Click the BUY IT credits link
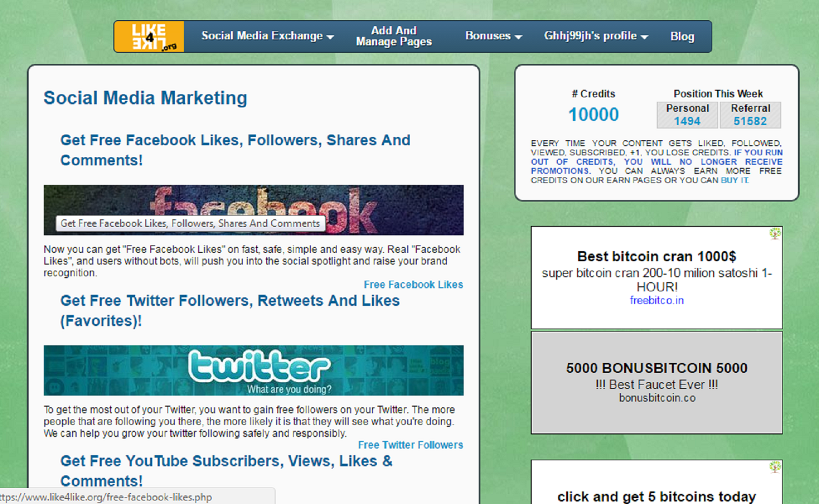This screenshot has height=504, width=819. pos(734,180)
